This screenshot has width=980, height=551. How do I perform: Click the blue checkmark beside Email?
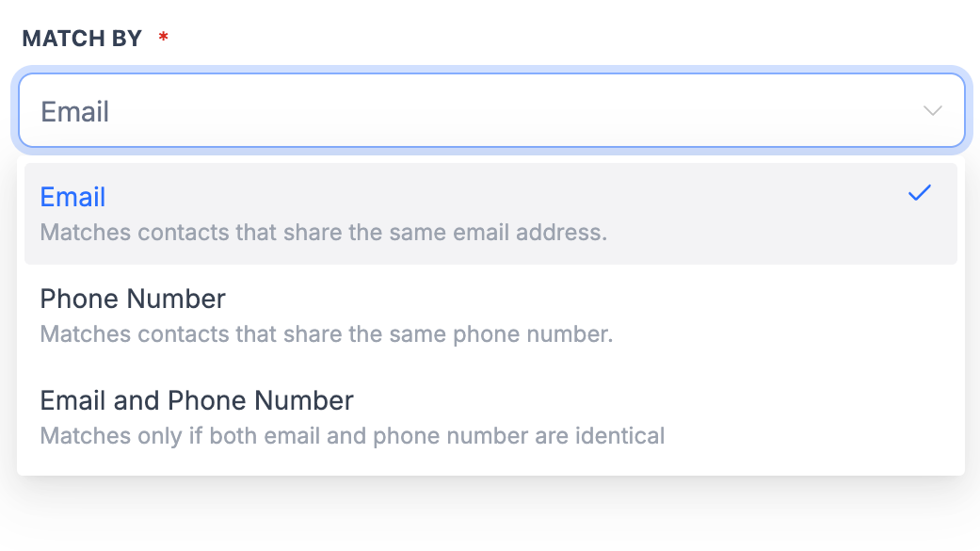point(919,194)
